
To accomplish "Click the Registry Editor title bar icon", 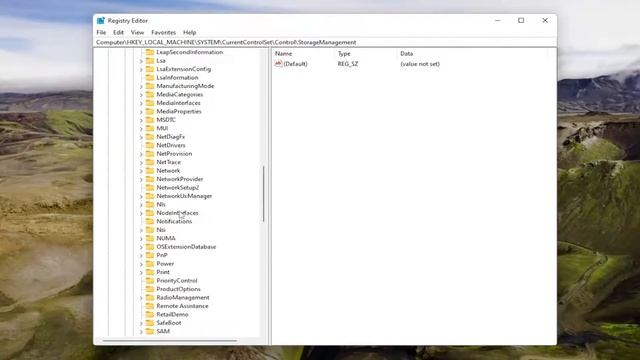I will [x=101, y=20].
